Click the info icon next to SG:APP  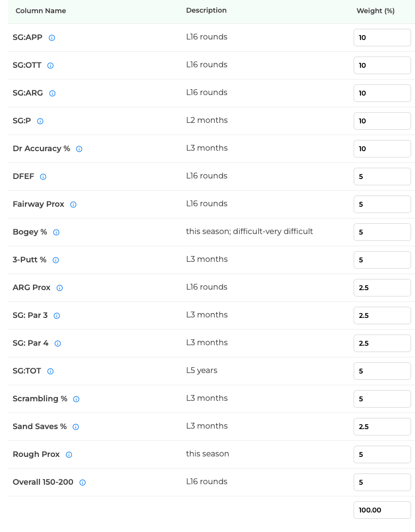pos(52,38)
